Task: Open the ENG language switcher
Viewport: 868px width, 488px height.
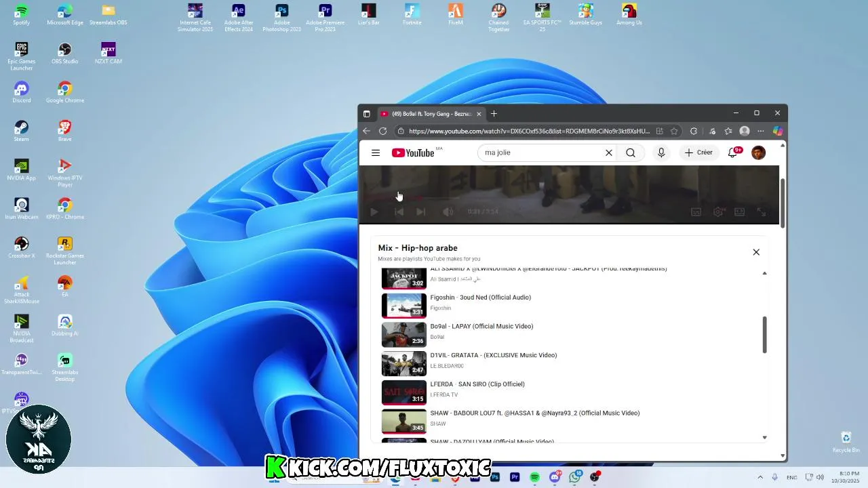Action: coord(792,477)
